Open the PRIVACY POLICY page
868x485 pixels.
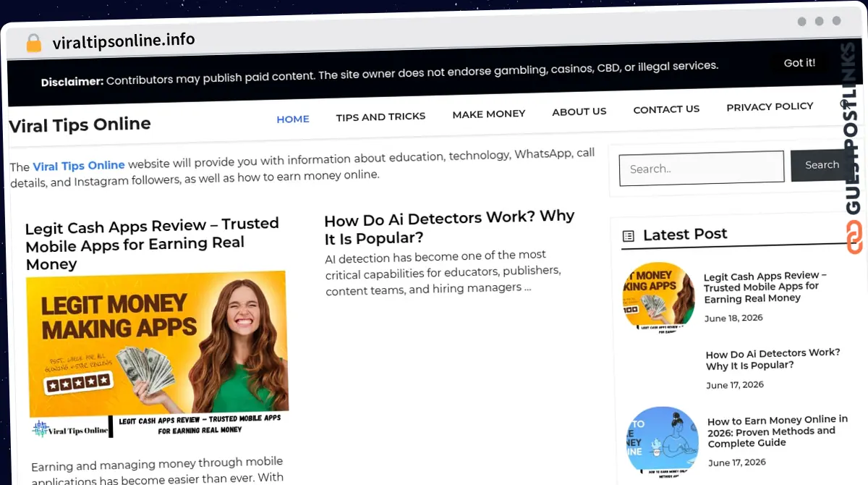pyautogui.click(x=770, y=106)
